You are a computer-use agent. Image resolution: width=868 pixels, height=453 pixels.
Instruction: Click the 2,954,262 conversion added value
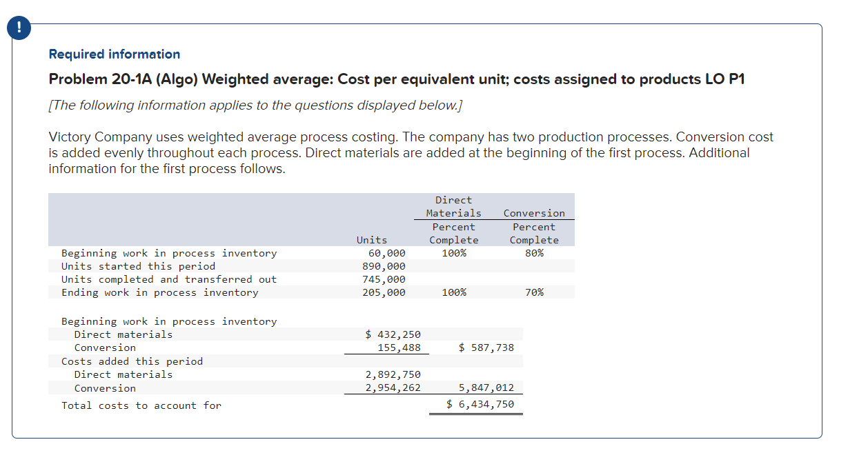click(393, 388)
